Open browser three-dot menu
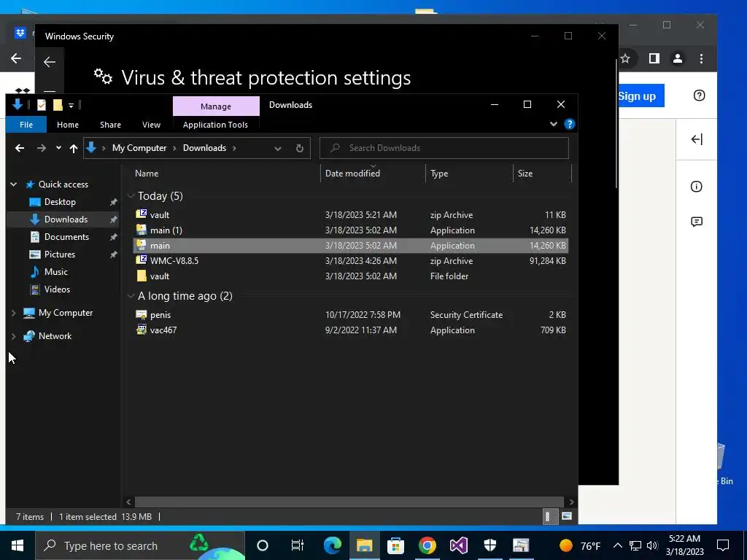This screenshot has height=560, width=747. [x=701, y=58]
